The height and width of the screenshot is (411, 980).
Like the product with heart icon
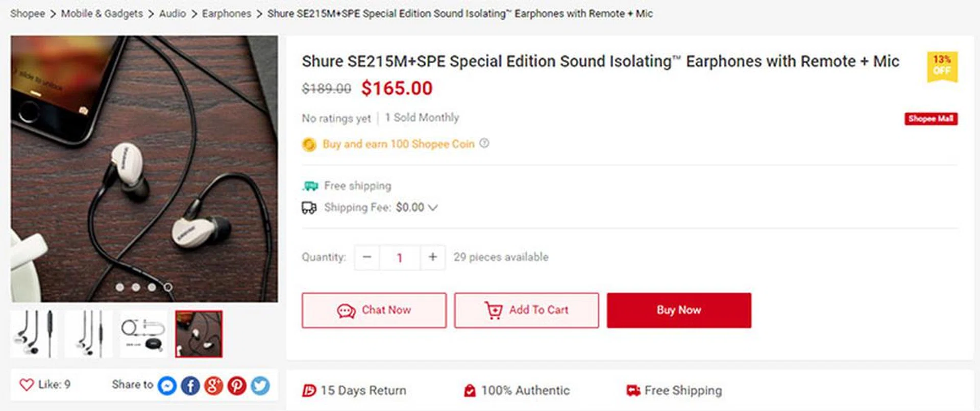(x=27, y=384)
